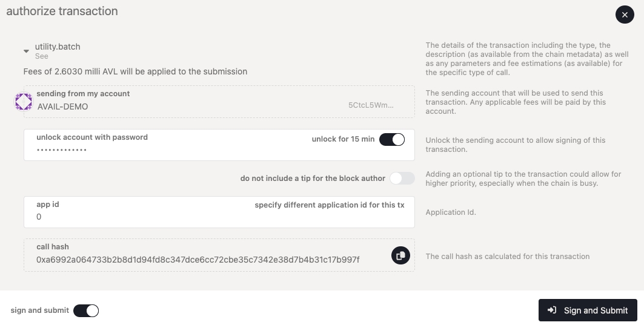Toggle the block author tip switch
Image resolution: width=644 pixels, height=328 pixels.
click(x=402, y=178)
